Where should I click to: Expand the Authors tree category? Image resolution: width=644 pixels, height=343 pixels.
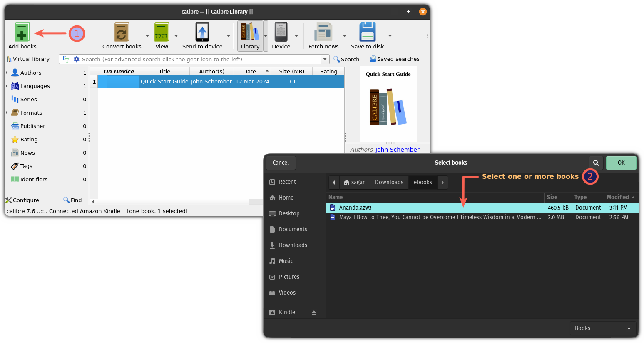pos(7,73)
